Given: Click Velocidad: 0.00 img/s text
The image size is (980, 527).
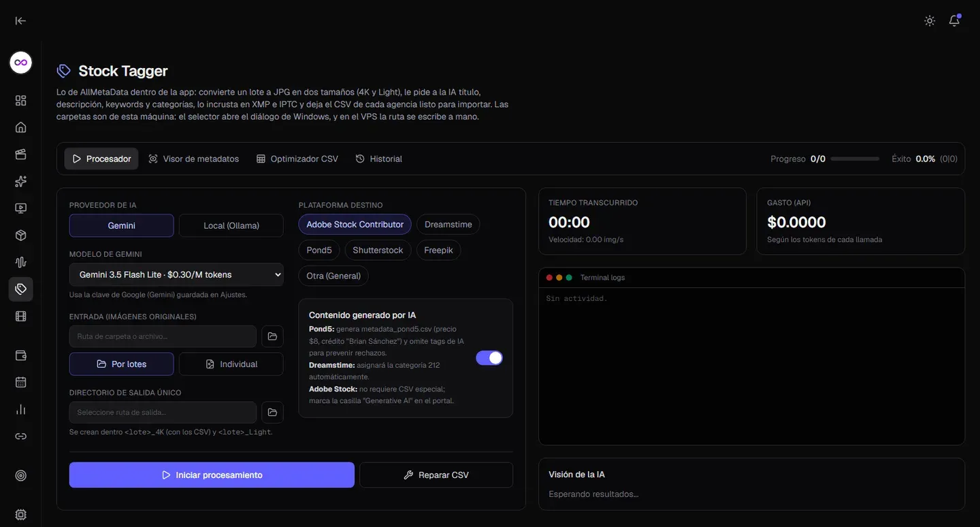Looking at the screenshot, I should pyautogui.click(x=586, y=240).
